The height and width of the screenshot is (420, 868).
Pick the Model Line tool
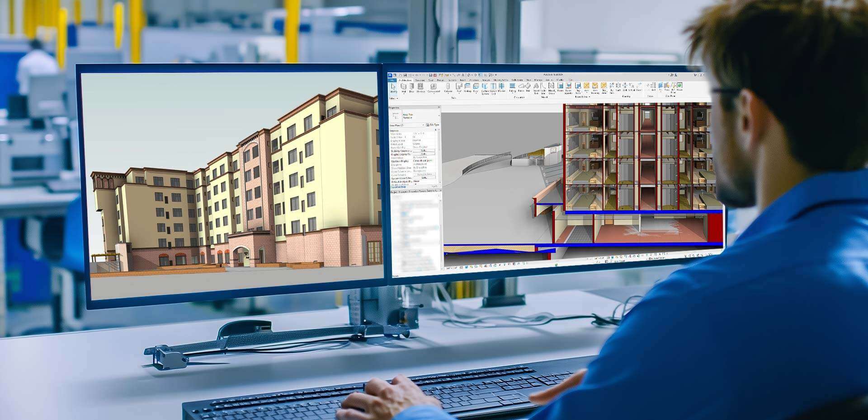coord(543,89)
